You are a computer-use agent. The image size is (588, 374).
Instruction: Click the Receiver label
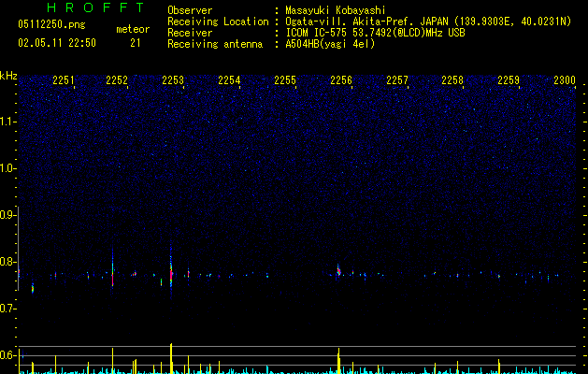(190, 33)
